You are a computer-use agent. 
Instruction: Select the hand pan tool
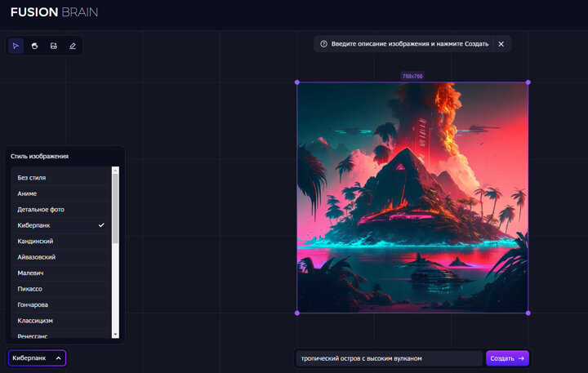34,46
